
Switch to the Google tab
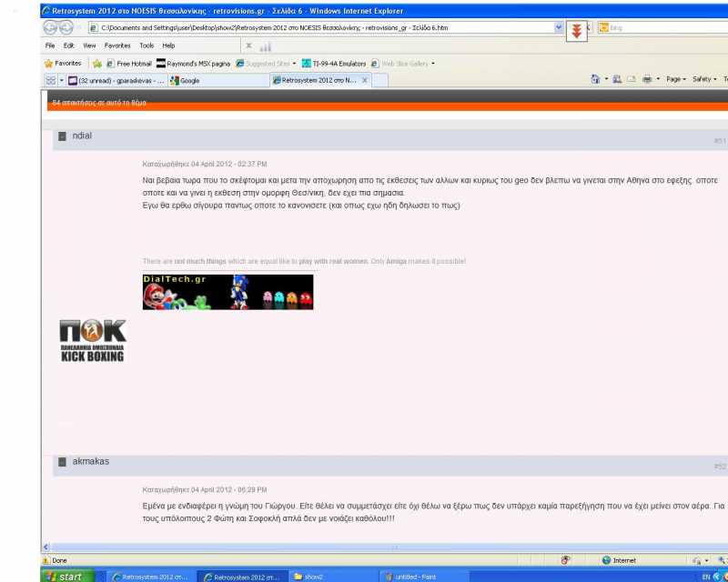[189, 81]
